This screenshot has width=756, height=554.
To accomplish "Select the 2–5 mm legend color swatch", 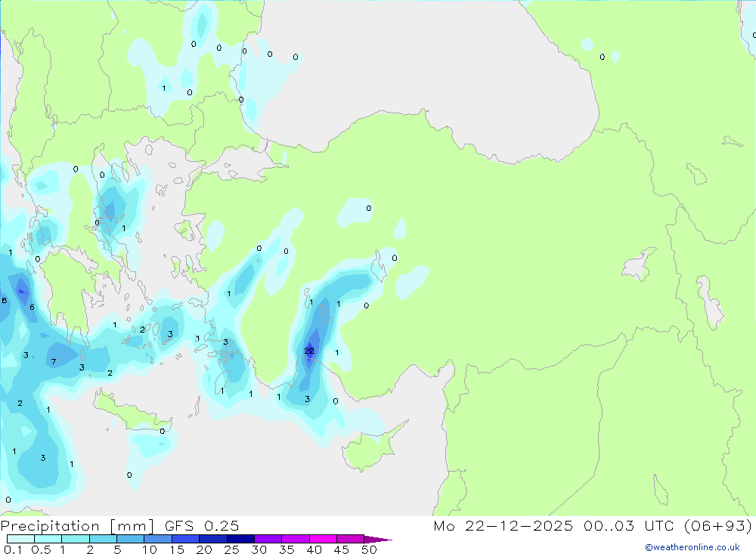I will point(103,539).
